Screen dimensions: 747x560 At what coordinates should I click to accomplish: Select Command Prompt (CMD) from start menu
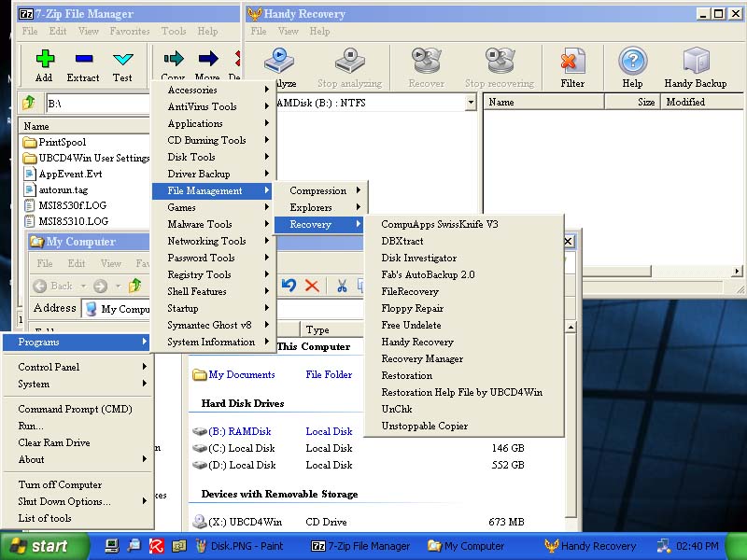coord(75,409)
